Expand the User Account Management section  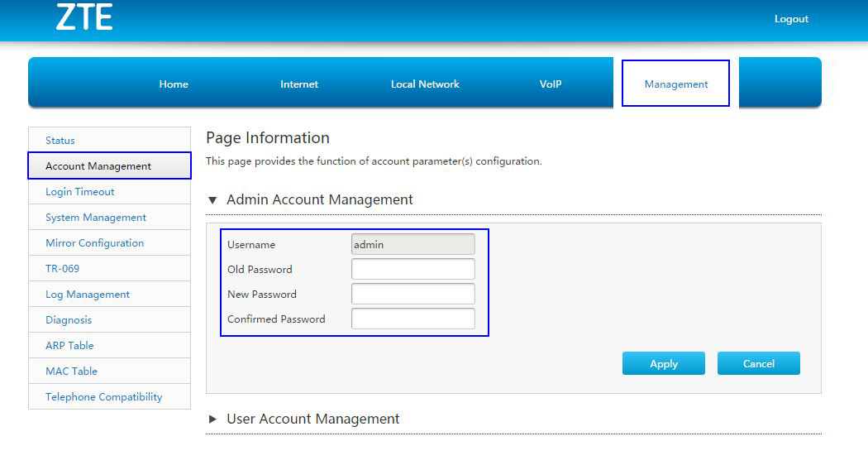pyautogui.click(x=212, y=419)
